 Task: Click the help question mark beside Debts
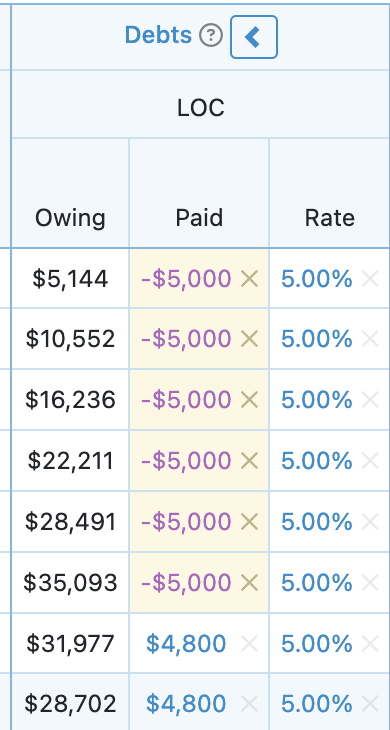[x=211, y=36]
